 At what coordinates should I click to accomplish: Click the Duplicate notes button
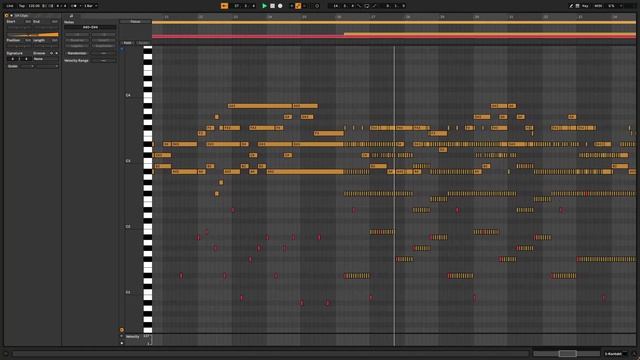point(103,46)
